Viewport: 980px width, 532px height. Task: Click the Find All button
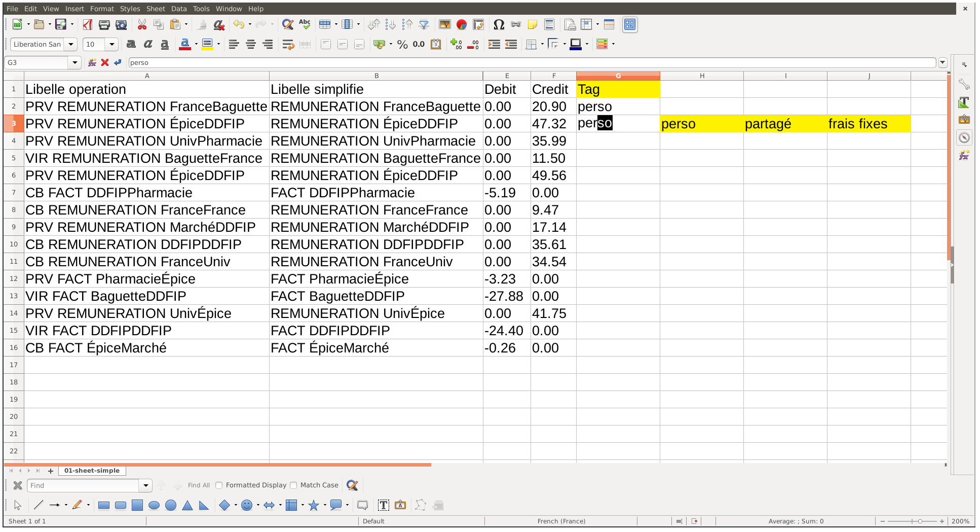(x=199, y=485)
